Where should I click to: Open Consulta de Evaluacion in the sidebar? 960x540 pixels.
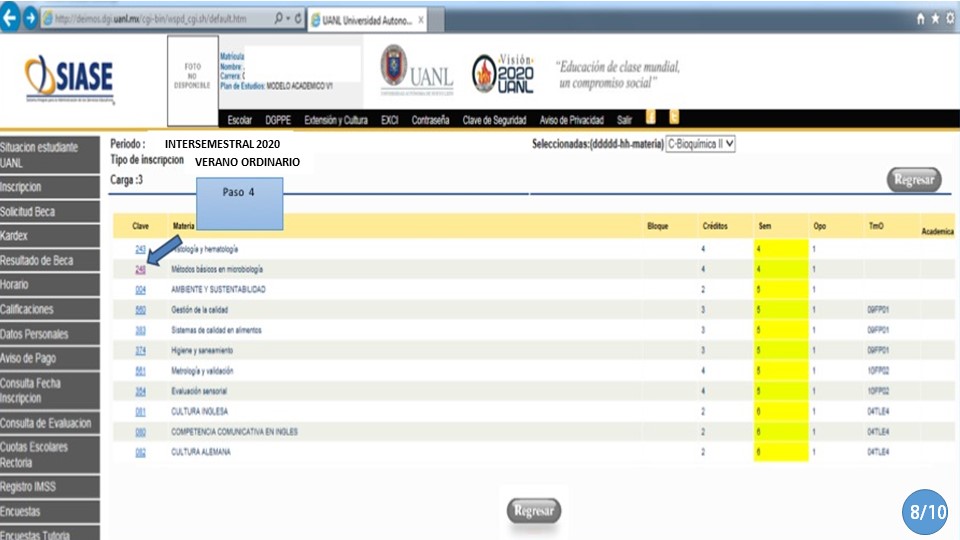[x=50, y=423]
